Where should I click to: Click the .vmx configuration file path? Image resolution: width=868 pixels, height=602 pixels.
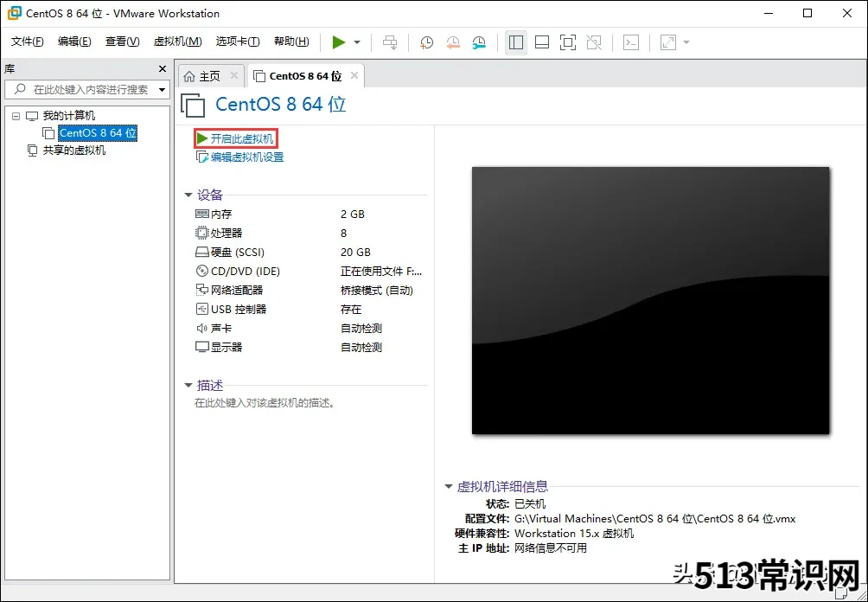[x=654, y=519]
